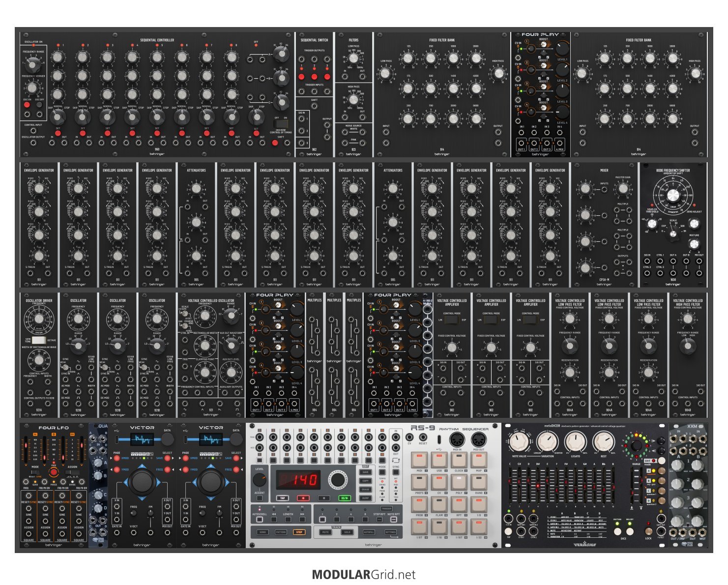728x585 pixels.
Task: Open SETTINGS on the RS-9 sequencer
Action: pyautogui.click(x=390, y=532)
